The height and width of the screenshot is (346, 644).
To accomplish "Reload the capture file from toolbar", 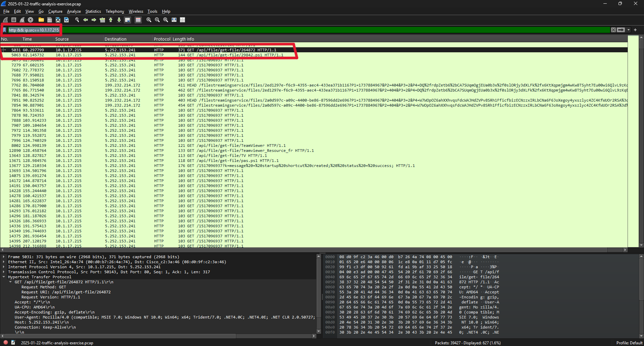I will [x=66, y=20].
